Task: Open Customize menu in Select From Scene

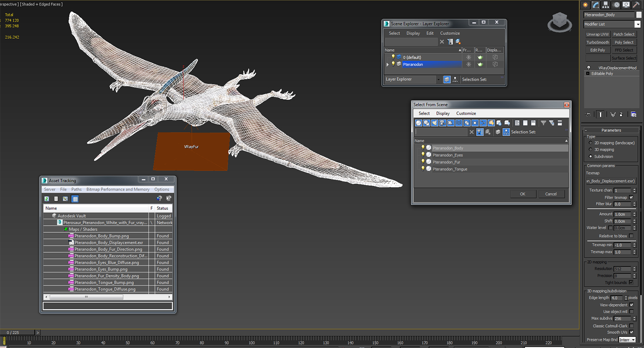Action: point(466,113)
